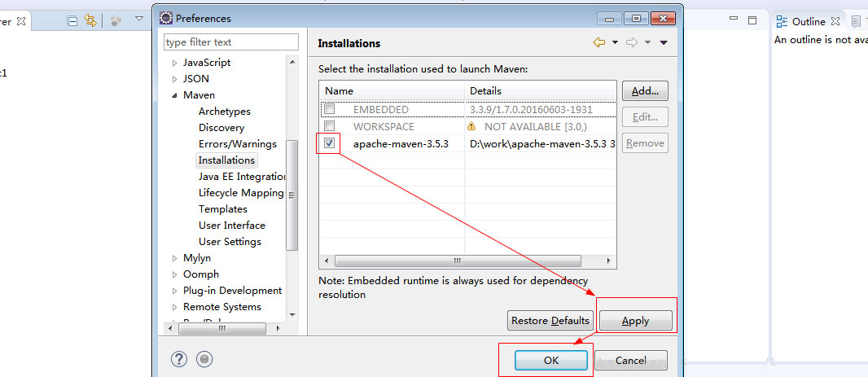
Task: Check the EMBEDDED installation checkbox
Action: (x=330, y=109)
